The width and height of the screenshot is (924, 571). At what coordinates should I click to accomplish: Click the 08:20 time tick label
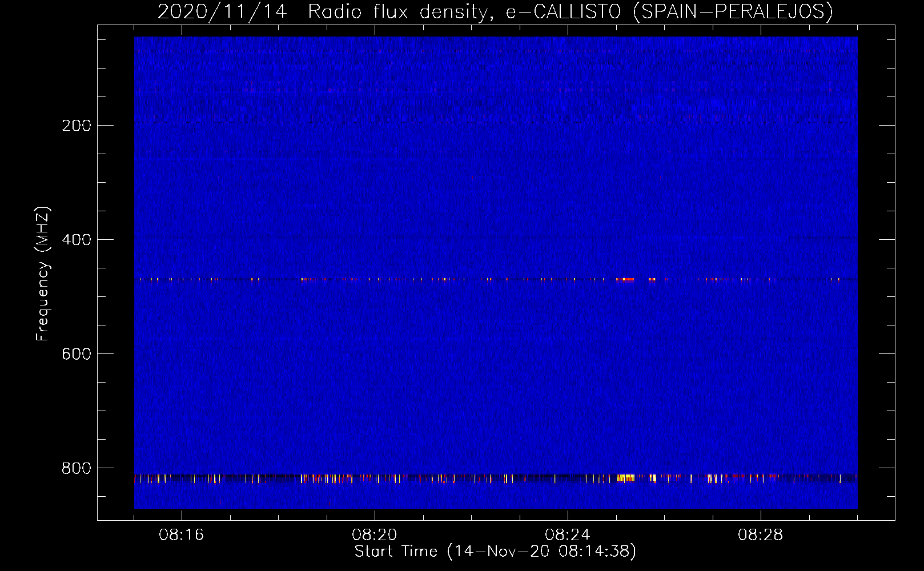(x=375, y=535)
